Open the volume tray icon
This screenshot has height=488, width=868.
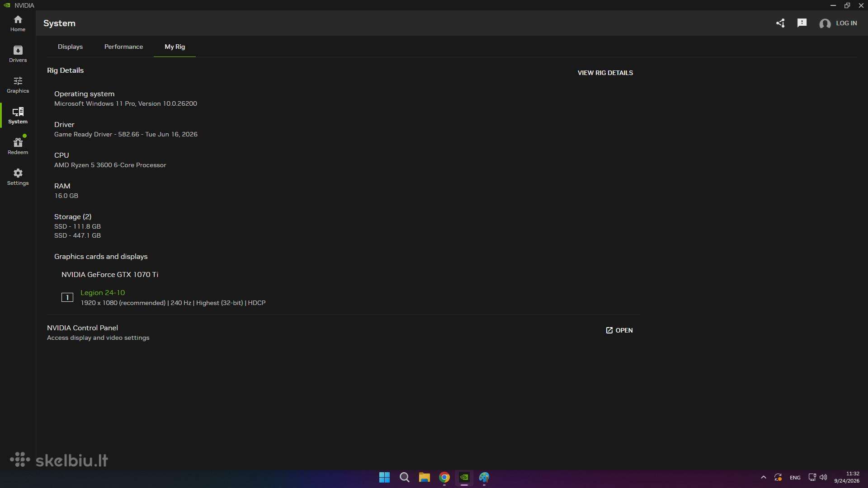pos(823,477)
